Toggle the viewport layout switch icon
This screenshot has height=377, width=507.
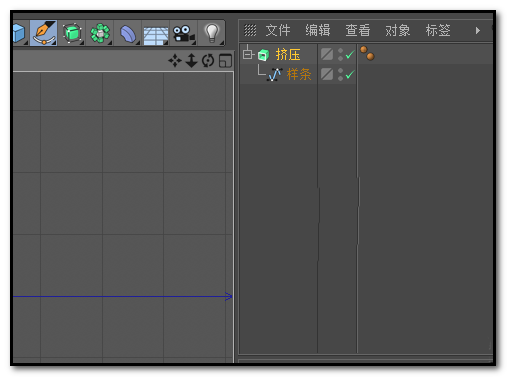pyautogui.click(x=225, y=61)
